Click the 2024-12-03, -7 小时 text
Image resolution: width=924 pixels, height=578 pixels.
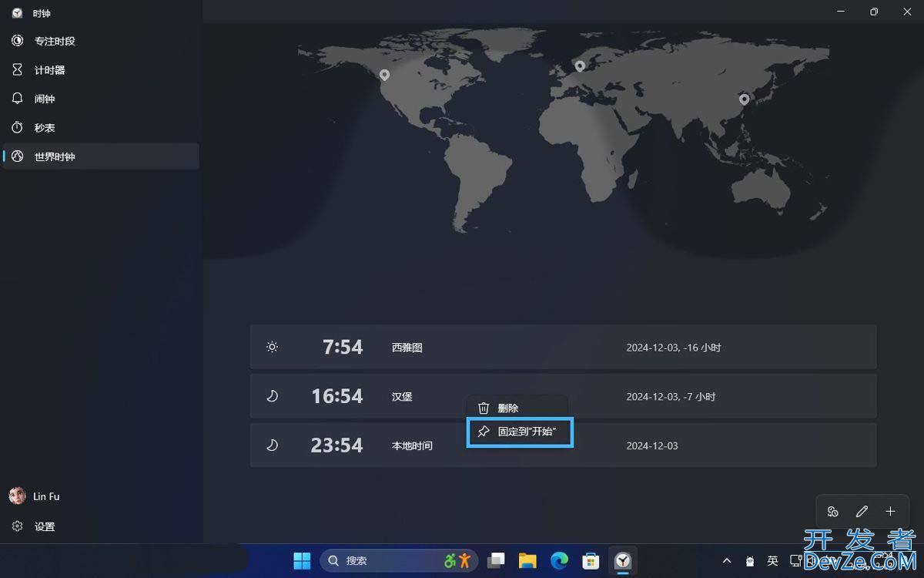click(671, 397)
